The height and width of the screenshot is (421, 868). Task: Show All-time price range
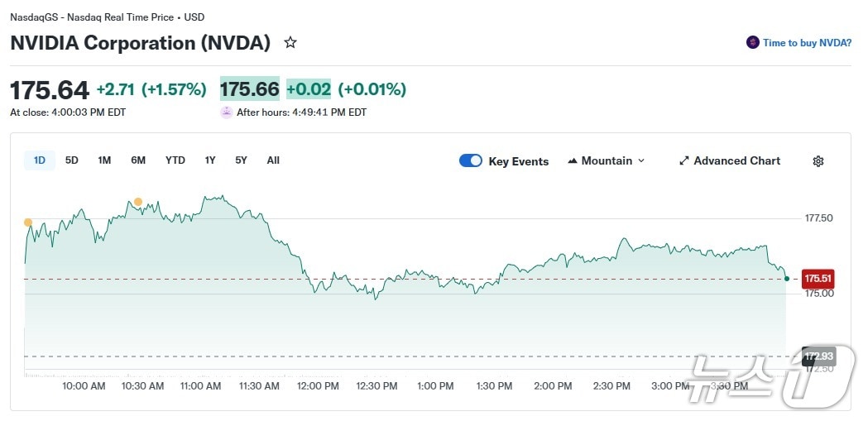[x=273, y=160]
